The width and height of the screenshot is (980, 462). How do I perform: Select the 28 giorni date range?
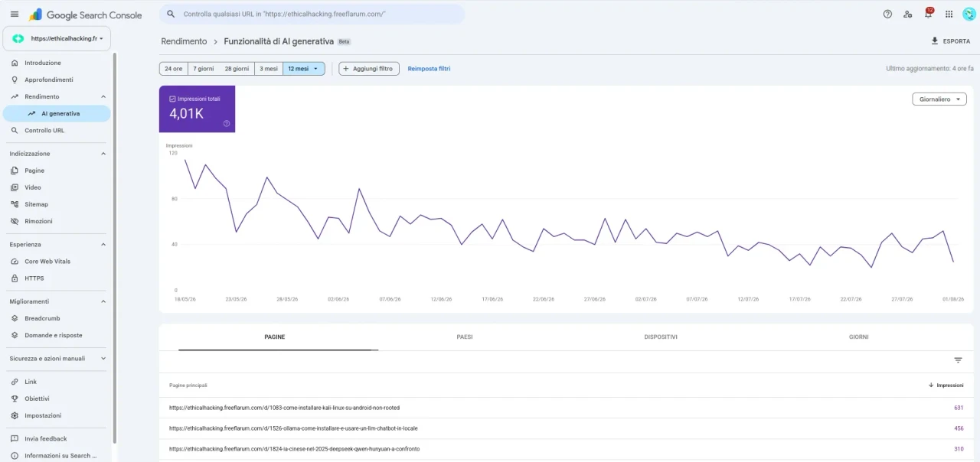click(x=237, y=69)
